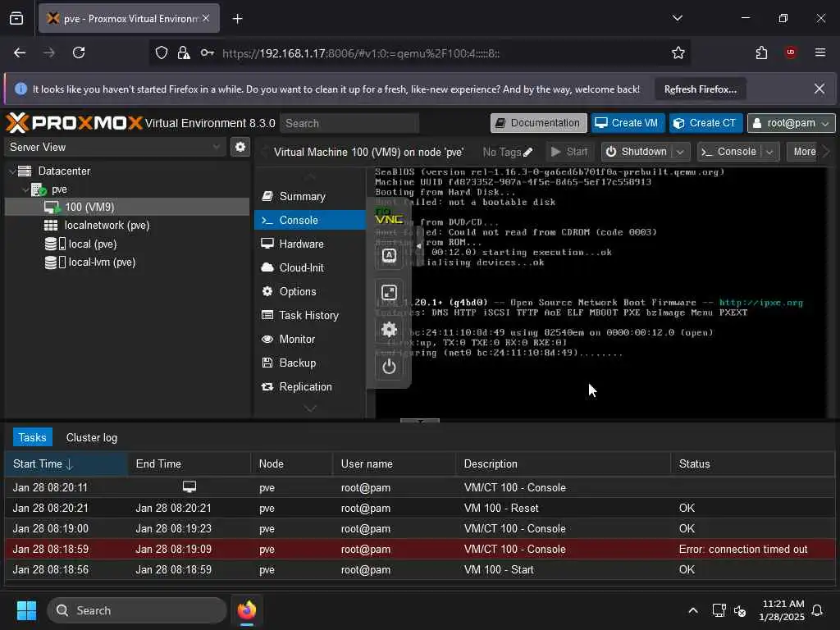Click the Windows taskbar search box
840x630 pixels.
pos(137,610)
